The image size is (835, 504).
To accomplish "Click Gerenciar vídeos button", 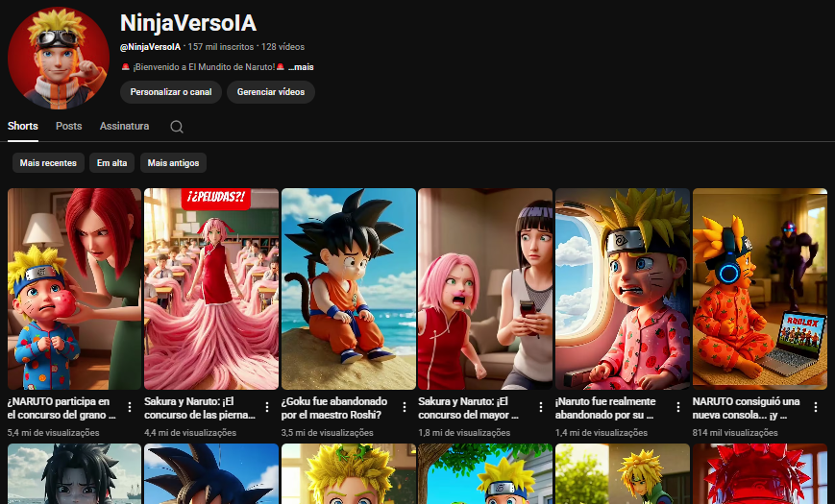I will point(271,92).
